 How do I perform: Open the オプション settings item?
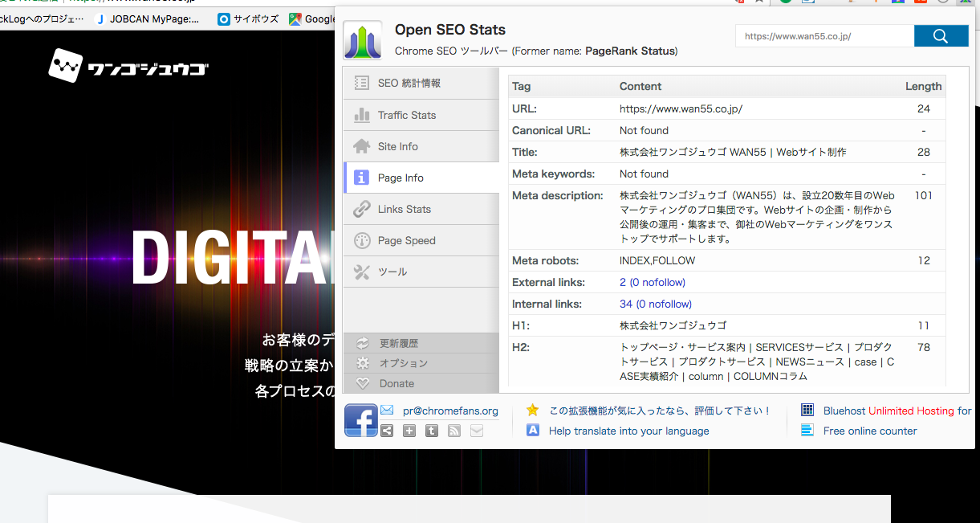click(403, 363)
